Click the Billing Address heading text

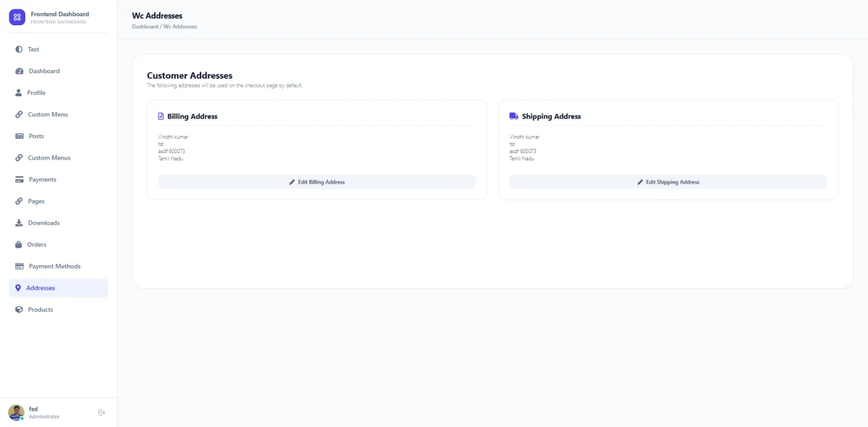coord(192,116)
